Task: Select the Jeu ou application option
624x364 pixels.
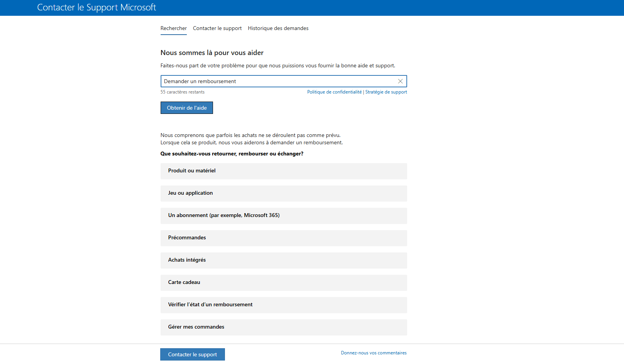Action: click(x=284, y=193)
